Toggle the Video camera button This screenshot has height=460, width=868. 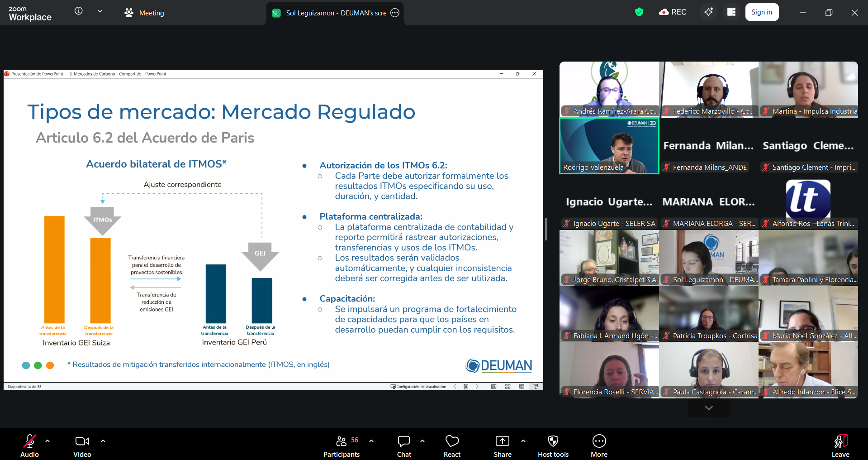point(82,446)
